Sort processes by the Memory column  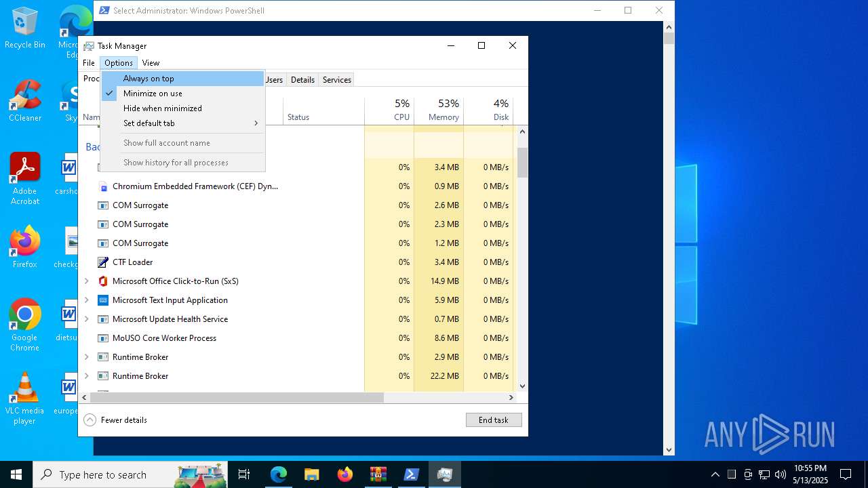click(439, 110)
